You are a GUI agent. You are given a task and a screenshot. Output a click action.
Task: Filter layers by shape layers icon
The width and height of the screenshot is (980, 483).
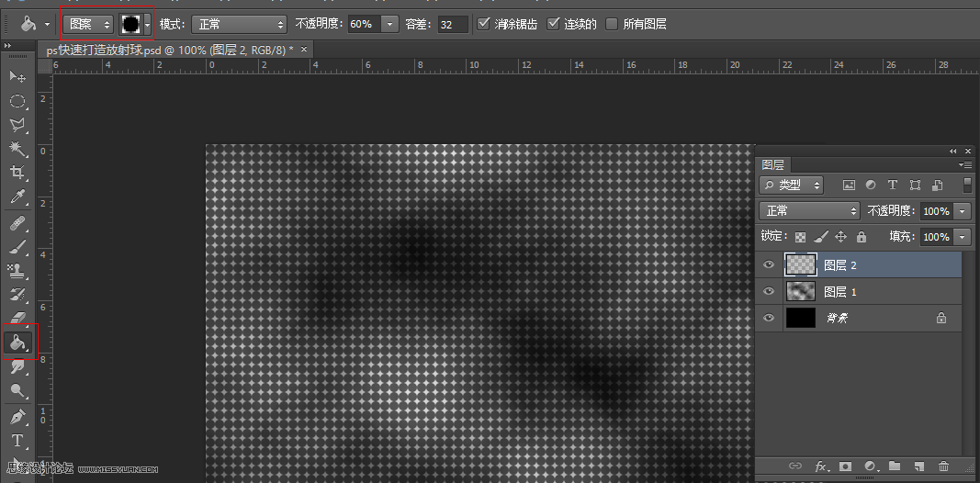click(x=915, y=185)
